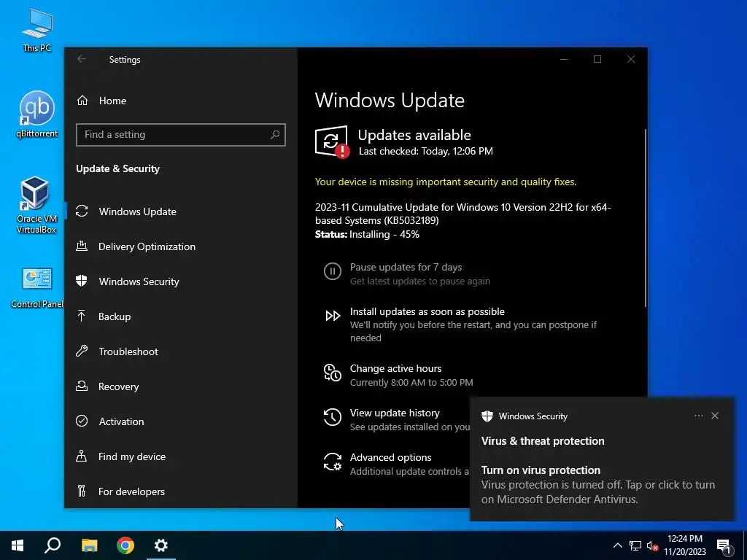This screenshot has height=560, width=747.
Task: Click the Backup arrow icon
Action: [x=82, y=316]
